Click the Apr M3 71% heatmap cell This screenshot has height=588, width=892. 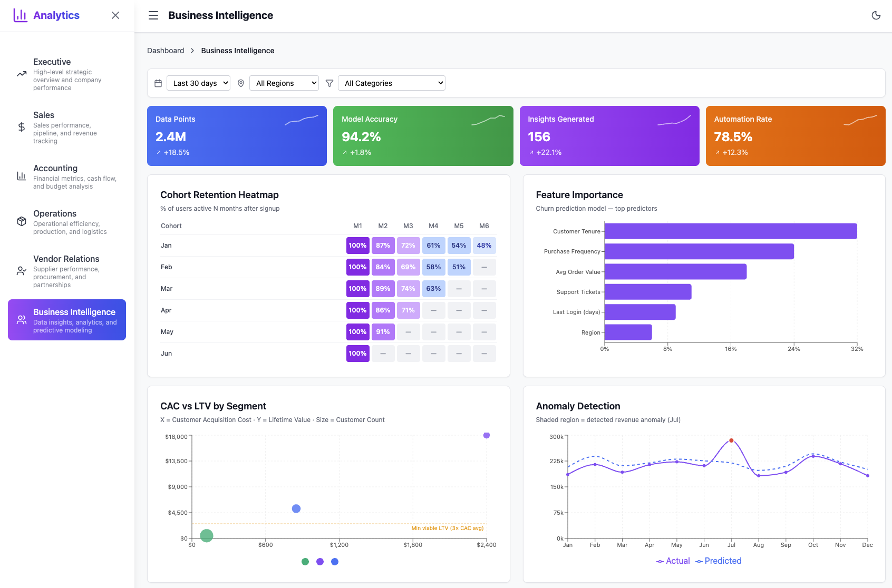click(408, 310)
